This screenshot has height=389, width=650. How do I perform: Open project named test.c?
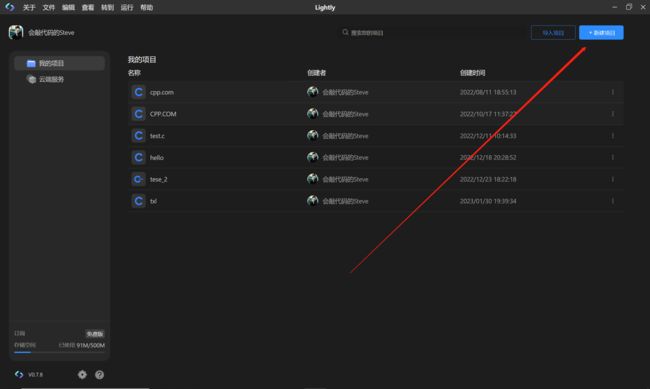tap(157, 136)
